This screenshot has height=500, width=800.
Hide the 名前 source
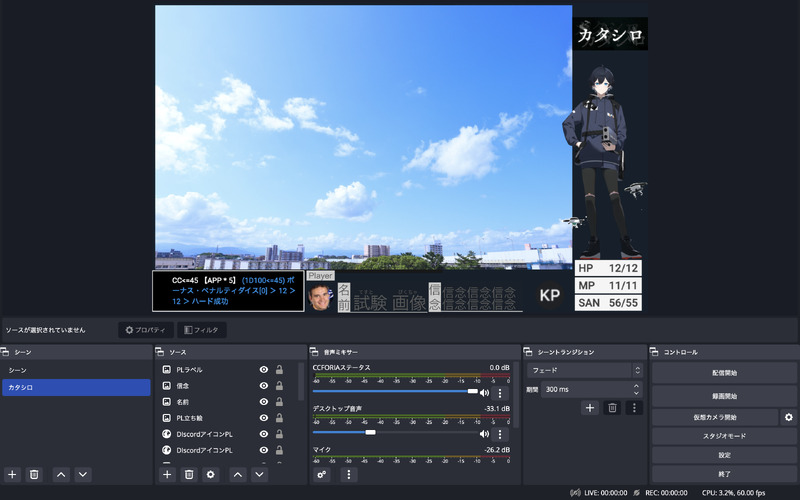[264, 402]
